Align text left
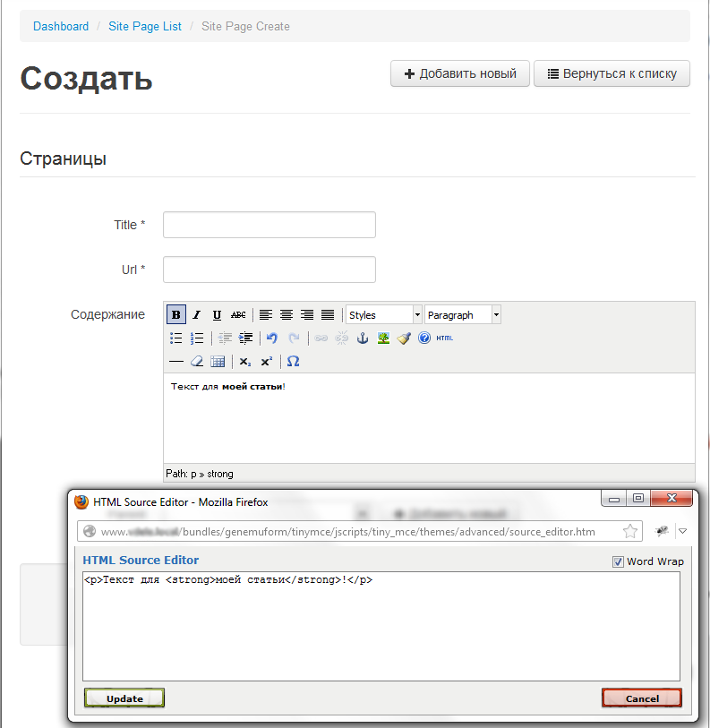 (266, 315)
